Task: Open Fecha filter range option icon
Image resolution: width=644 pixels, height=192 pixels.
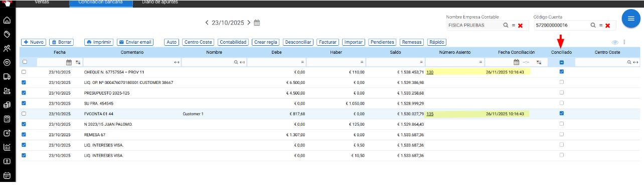Action: (78, 62)
